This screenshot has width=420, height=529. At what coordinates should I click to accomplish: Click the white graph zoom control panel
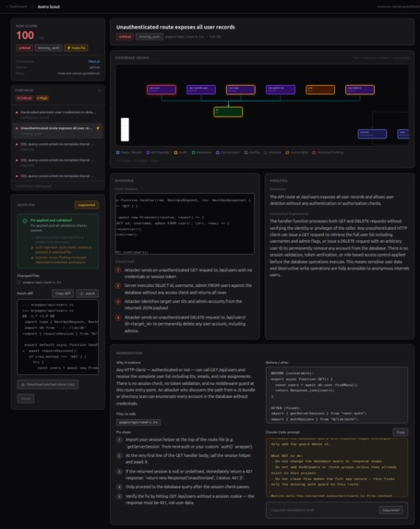[x=125, y=129]
